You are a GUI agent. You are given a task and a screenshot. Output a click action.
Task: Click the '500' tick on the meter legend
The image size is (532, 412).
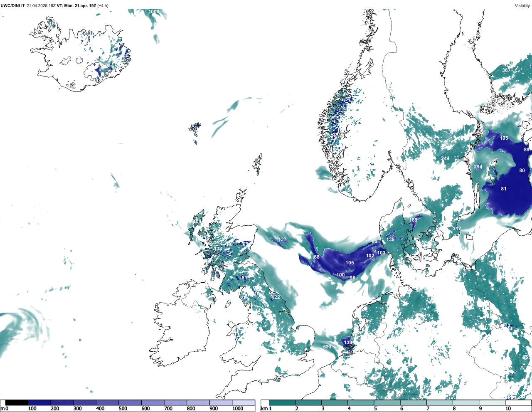(x=123, y=409)
